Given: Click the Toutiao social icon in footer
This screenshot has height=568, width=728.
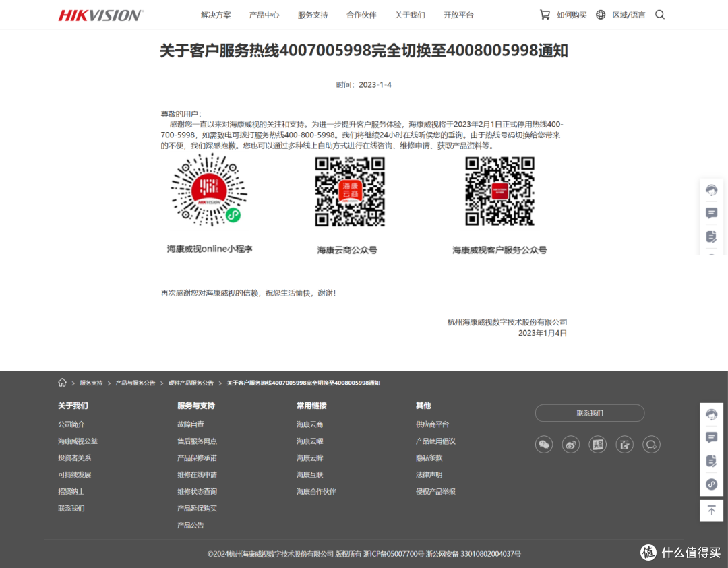Looking at the screenshot, I should [597, 445].
